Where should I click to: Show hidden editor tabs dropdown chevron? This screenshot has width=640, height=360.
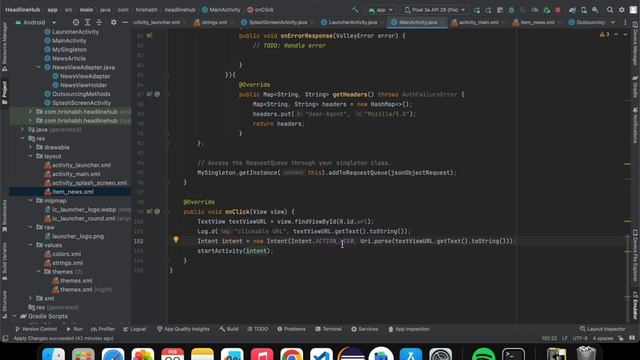click(x=613, y=22)
